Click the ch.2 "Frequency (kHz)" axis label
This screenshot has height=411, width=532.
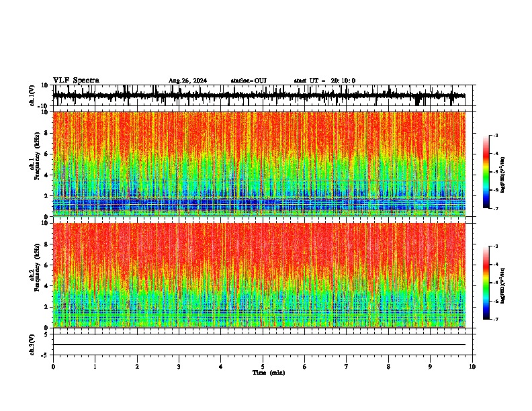[38, 267]
